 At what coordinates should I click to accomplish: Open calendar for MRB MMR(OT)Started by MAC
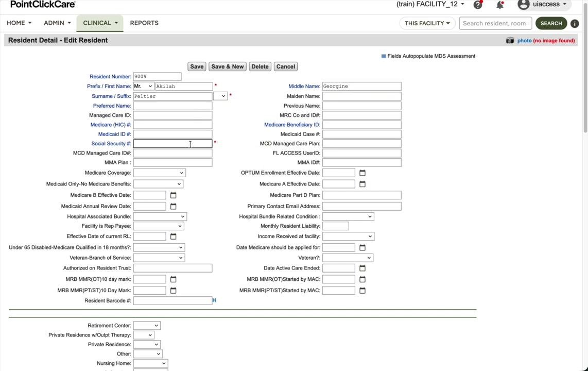click(362, 279)
